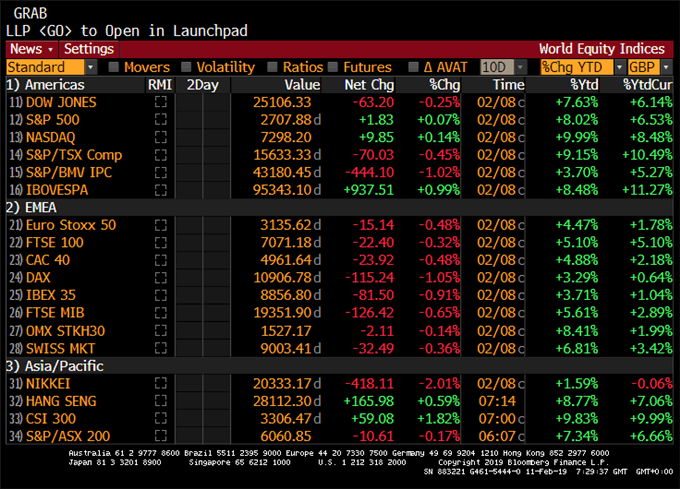The width and height of the screenshot is (680, 489).
Task: Sort by the %YtdCur column header
Action: click(647, 85)
